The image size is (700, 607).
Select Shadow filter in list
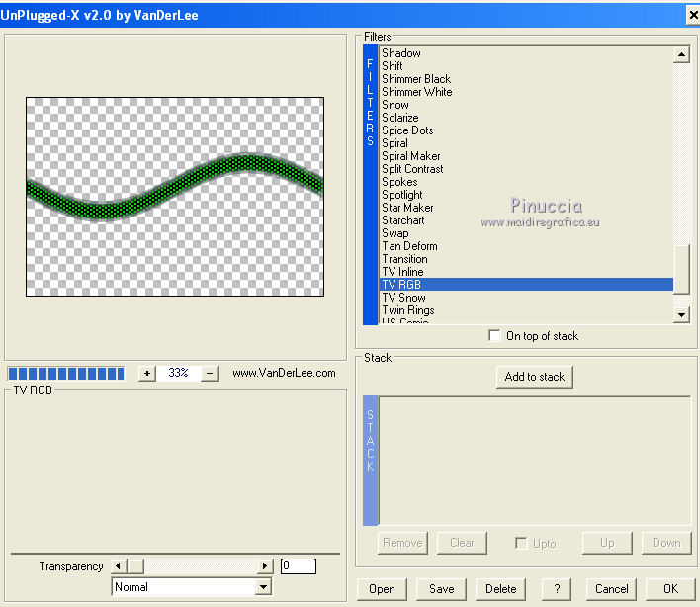point(526,53)
